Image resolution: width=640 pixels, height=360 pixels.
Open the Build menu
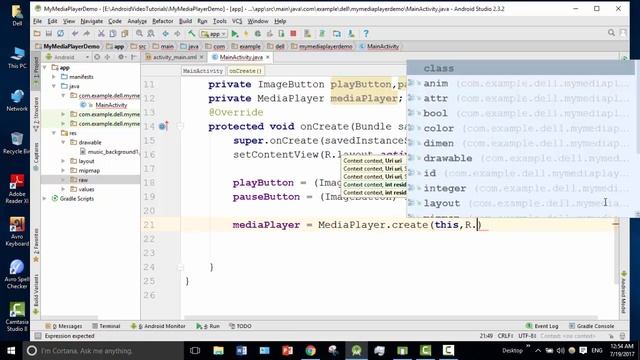pyautogui.click(x=185, y=21)
